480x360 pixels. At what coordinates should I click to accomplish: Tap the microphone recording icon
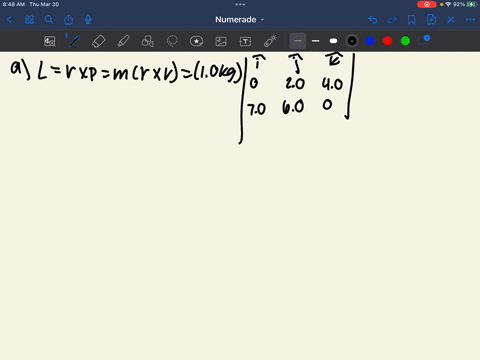(x=88, y=20)
